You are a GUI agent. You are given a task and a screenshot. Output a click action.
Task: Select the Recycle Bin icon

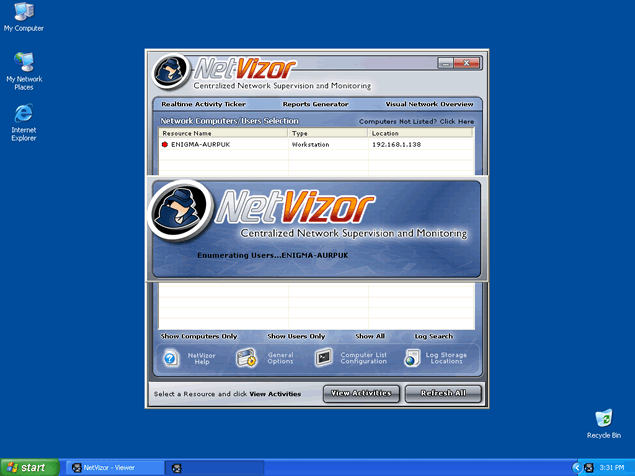coord(603,417)
